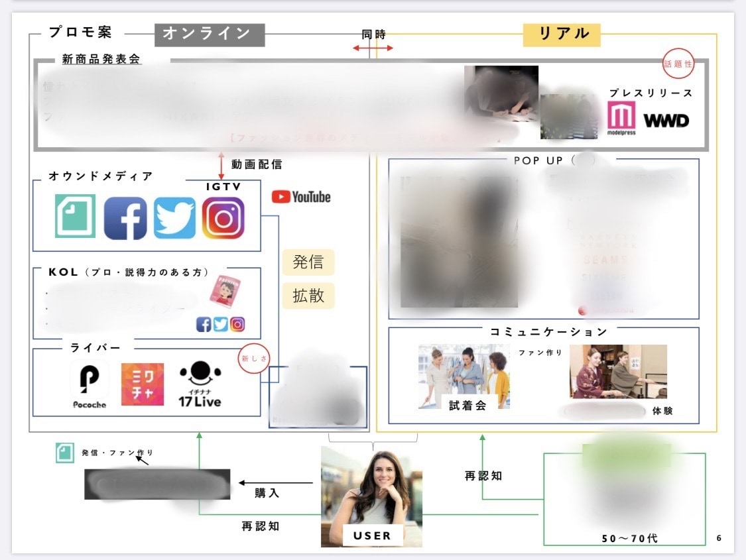Screen dimensions: 746x560
Task: Click the Facebook icon in owned media
Action: 125,218
